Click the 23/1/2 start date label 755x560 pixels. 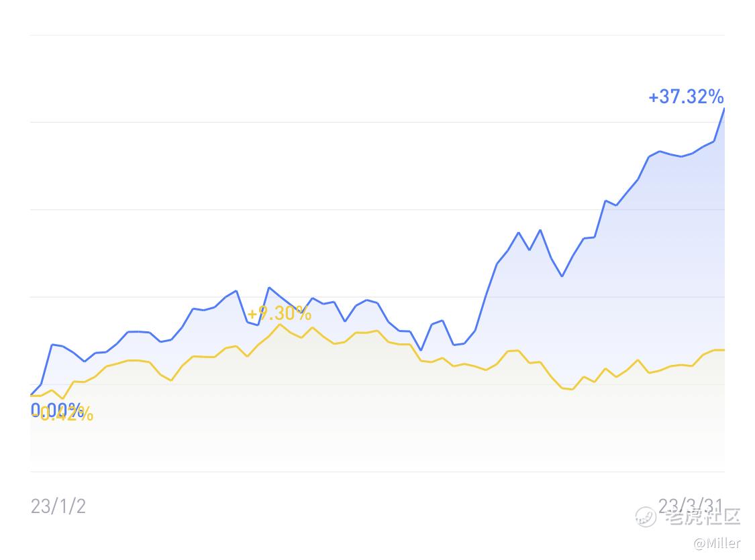coord(58,506)
